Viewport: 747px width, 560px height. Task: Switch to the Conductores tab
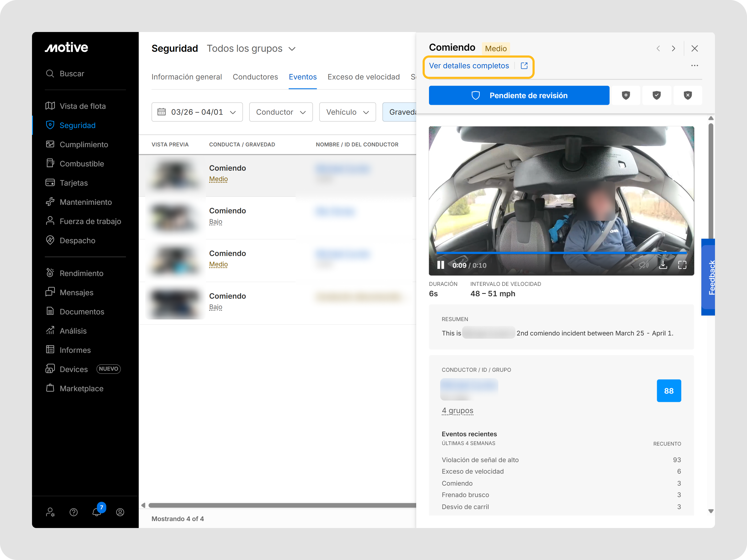point(255,77)
